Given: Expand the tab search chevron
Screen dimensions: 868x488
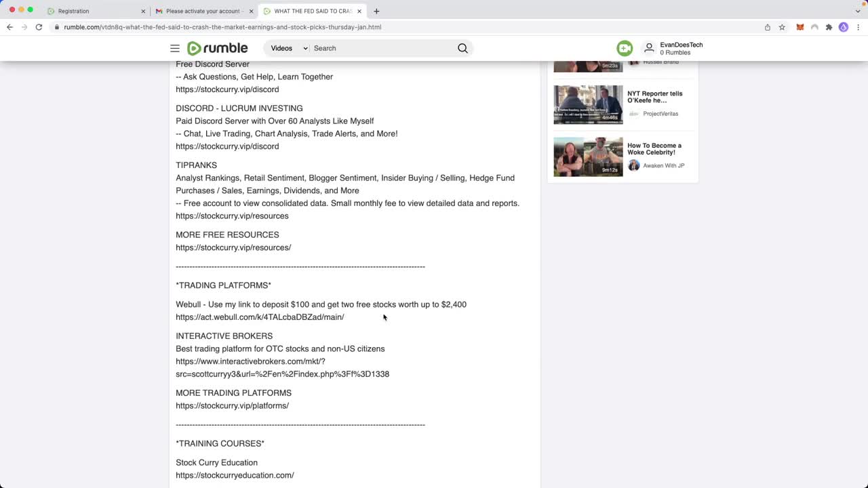Looking at the screenshot, I should point(858,11).
